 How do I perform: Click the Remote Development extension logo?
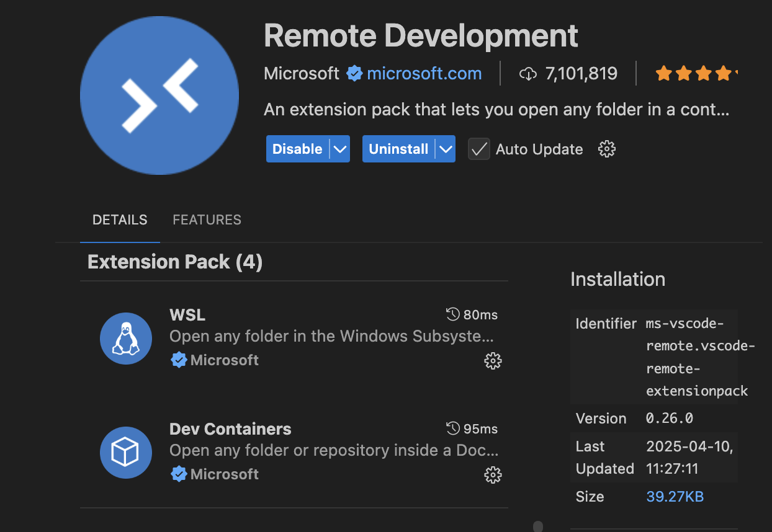click(159, 95)
